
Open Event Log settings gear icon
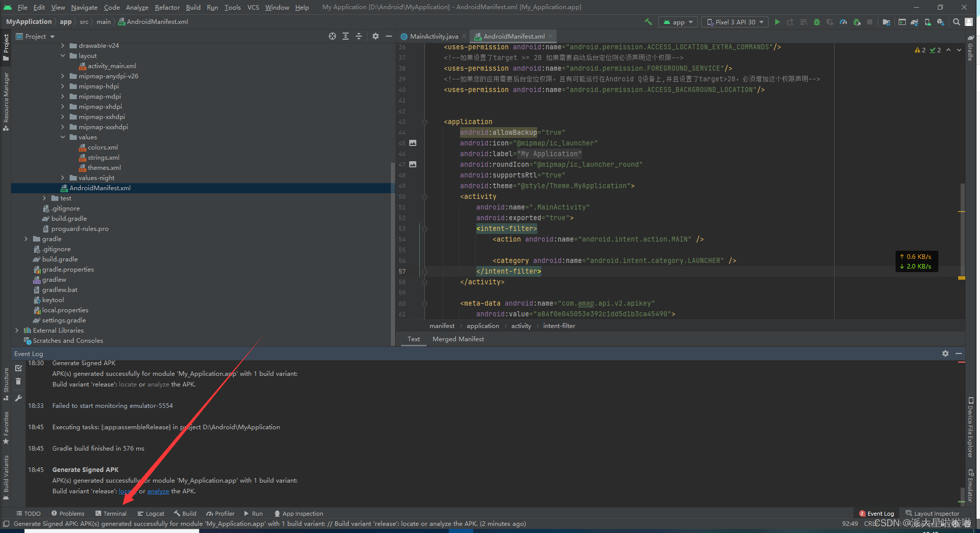point(945,353)
